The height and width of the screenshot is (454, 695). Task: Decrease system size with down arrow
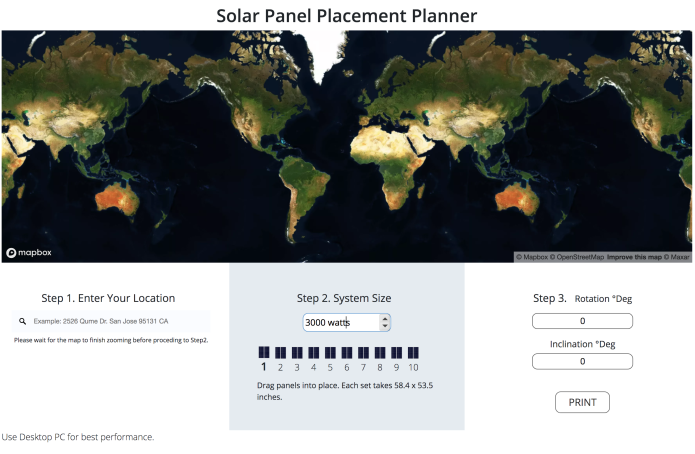[x=385, y=326]
